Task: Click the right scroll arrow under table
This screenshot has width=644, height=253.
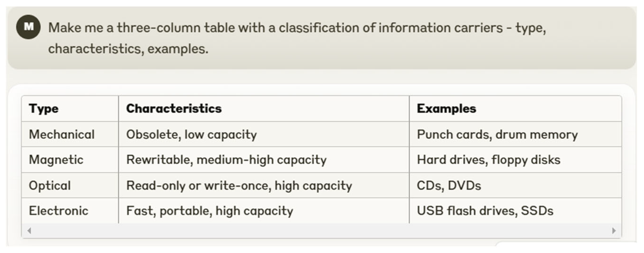Action: coord(614,231)
